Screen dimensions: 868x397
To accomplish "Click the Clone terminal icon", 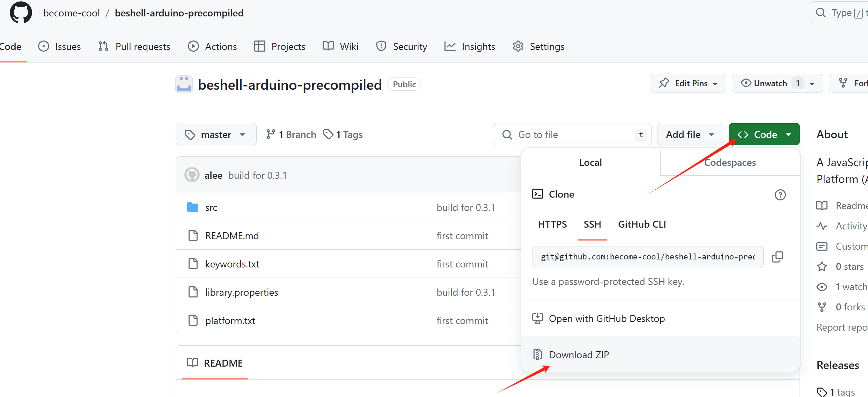I will (537, 194).
